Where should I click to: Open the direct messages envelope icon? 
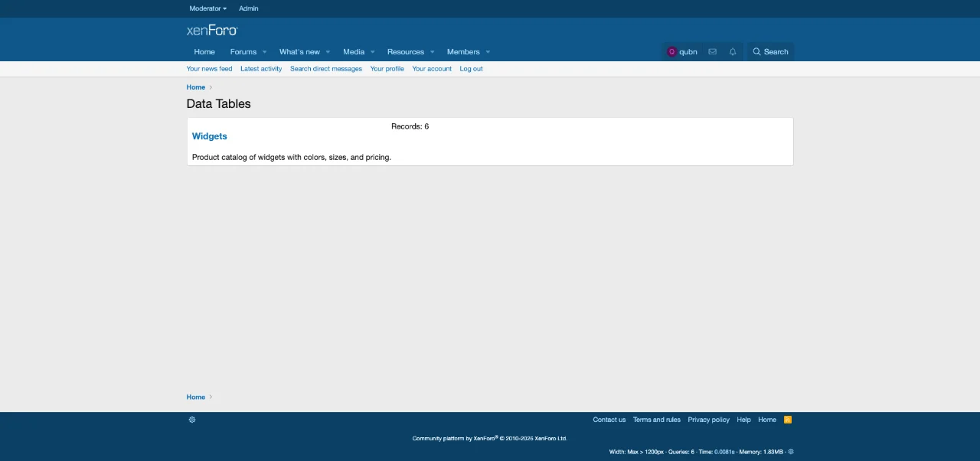coord(712,52)
